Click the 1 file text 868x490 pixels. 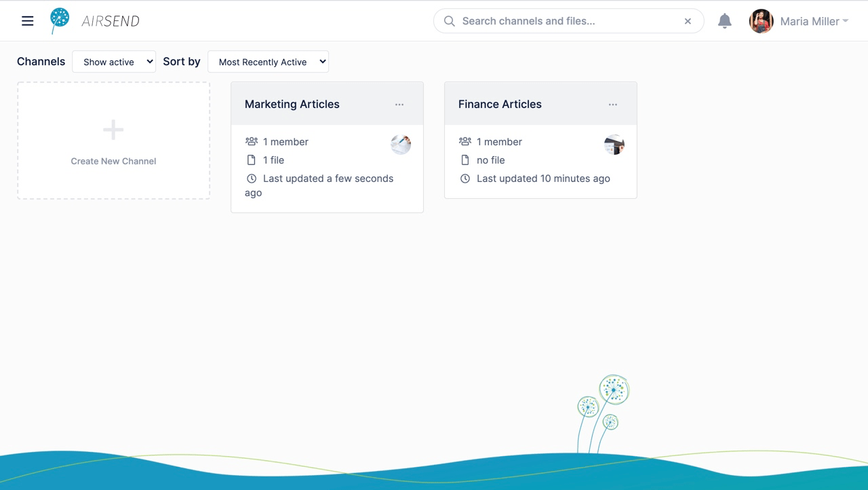[273, 160]
